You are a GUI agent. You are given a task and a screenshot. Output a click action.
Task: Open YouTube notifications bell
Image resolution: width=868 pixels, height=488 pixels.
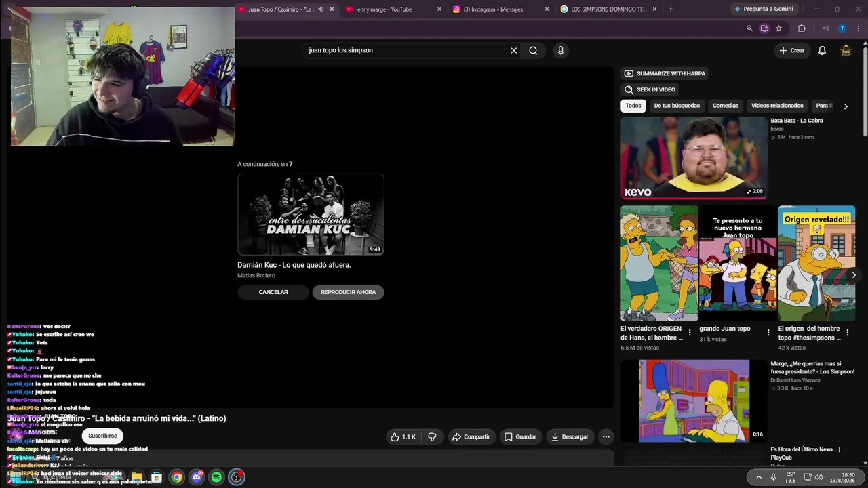822,50
